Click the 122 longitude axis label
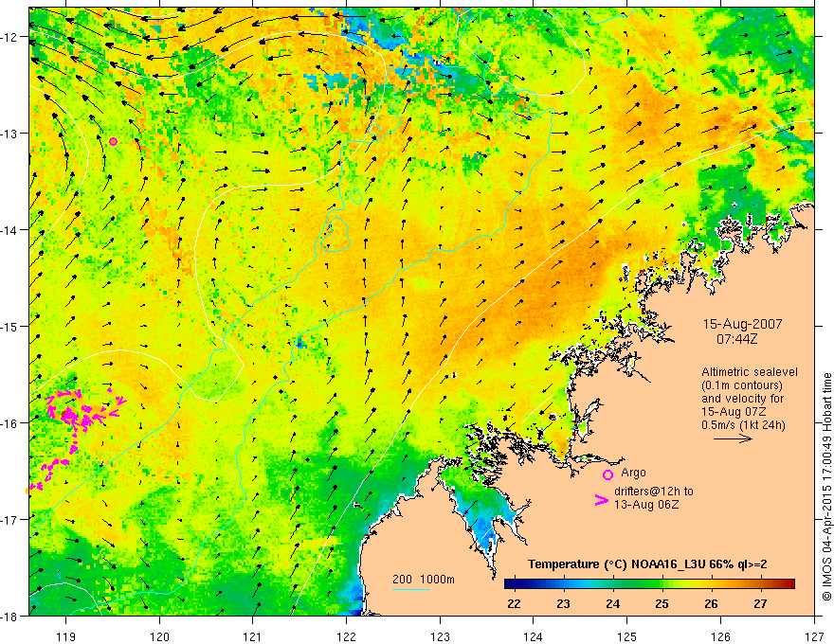Screen dimensions: 834x644 tap(346, 637)
